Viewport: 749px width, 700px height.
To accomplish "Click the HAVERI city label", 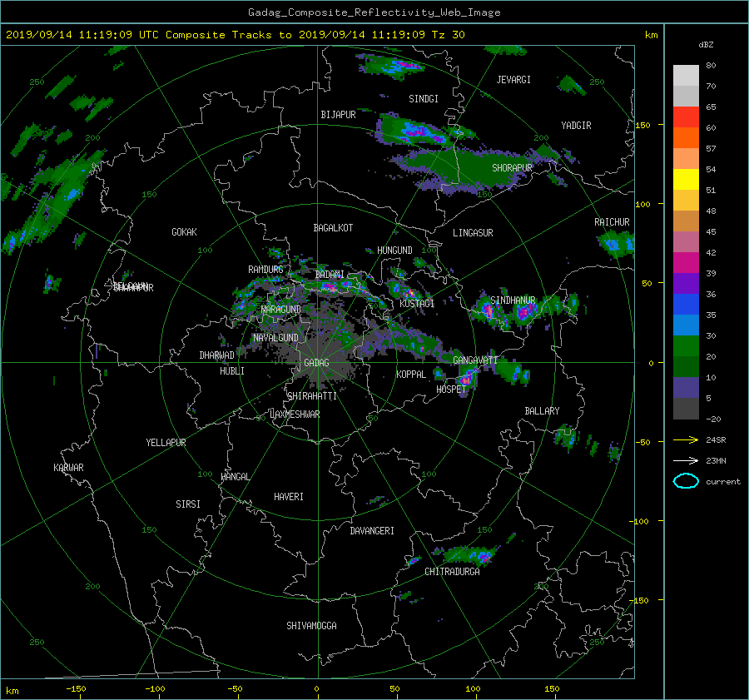I will (289, 498).
